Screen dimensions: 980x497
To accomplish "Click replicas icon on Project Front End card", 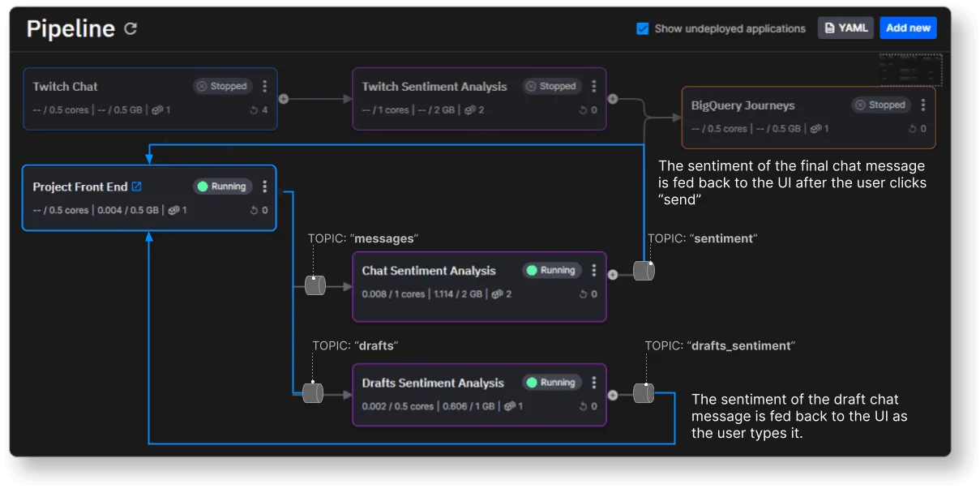I will [x=173, y=211].
